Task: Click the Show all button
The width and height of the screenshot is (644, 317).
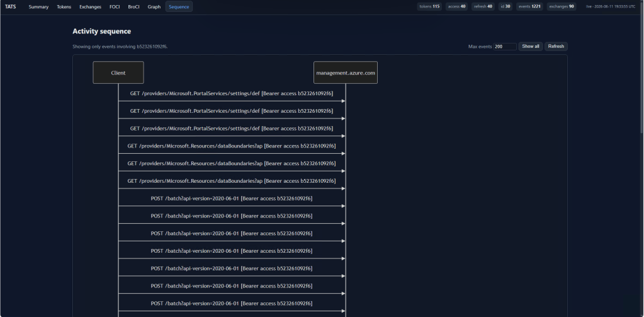Action: click(x=530, y=47)
